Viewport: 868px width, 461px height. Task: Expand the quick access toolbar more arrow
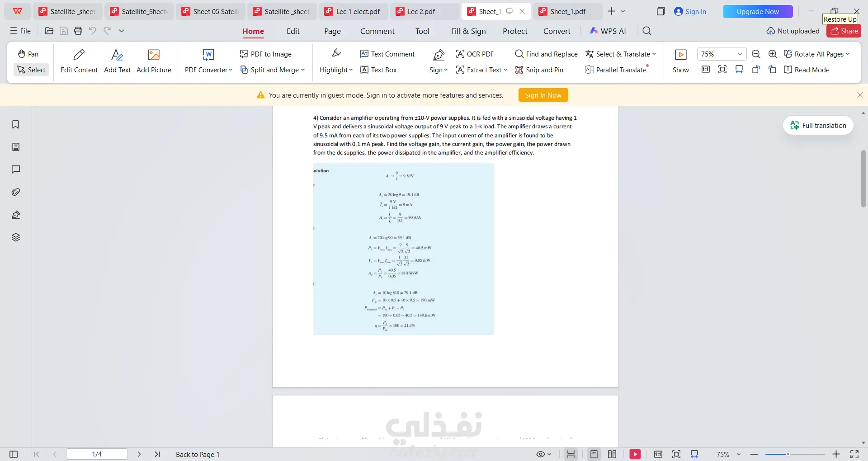click(122, 31)
